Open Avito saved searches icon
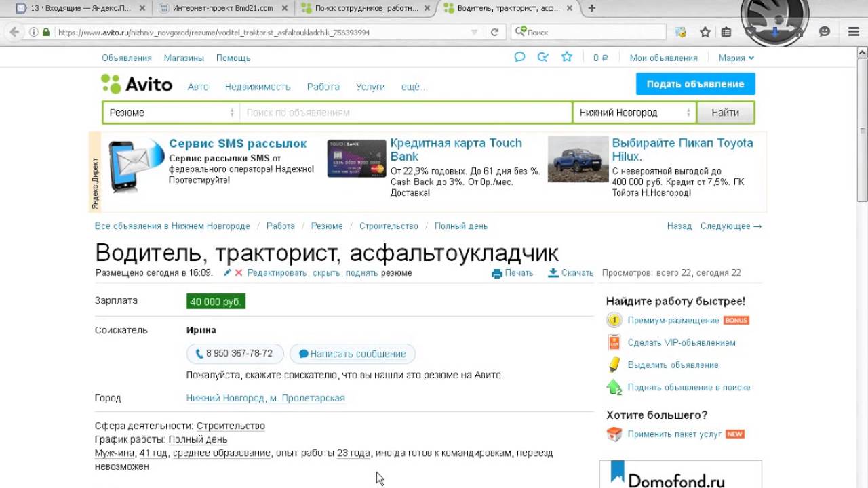 point(542,57)
